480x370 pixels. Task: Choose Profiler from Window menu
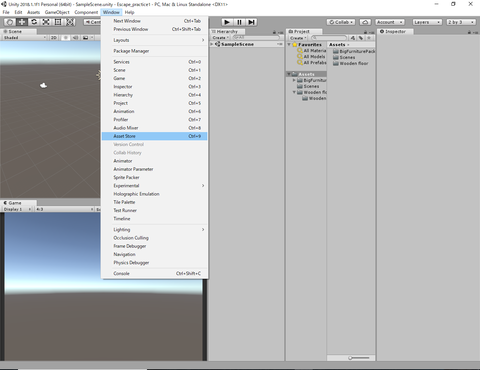point(154,119)
